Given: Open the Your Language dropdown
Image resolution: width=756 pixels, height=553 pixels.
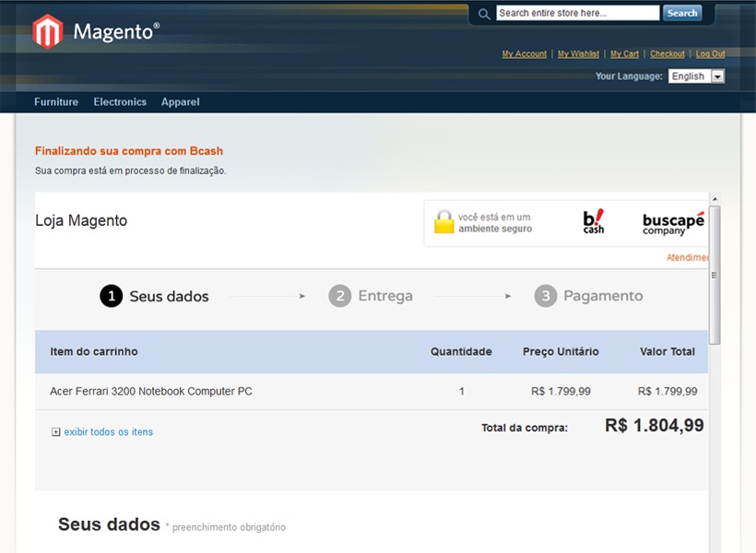Looking at the screenshot, I should 696,76.
